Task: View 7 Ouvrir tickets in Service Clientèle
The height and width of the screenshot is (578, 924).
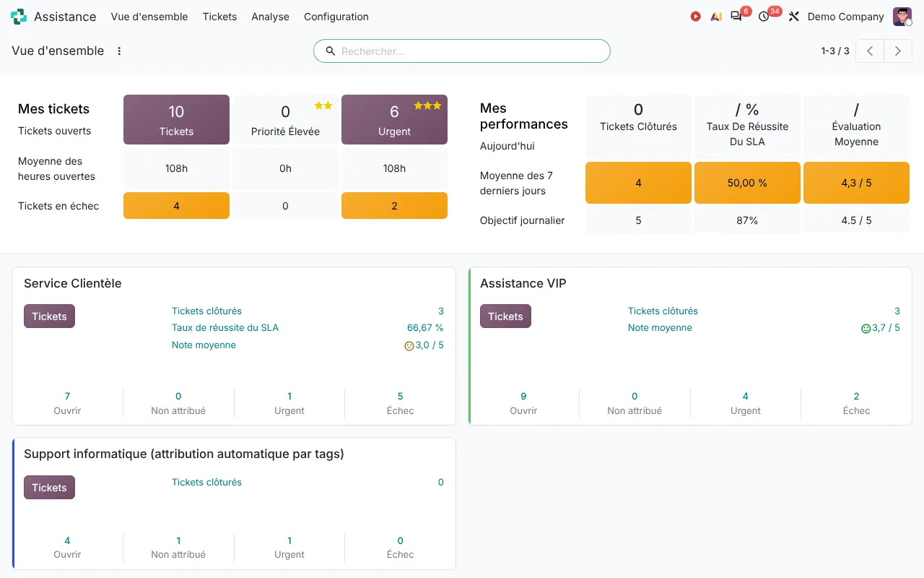Action: tap(67, 403)
